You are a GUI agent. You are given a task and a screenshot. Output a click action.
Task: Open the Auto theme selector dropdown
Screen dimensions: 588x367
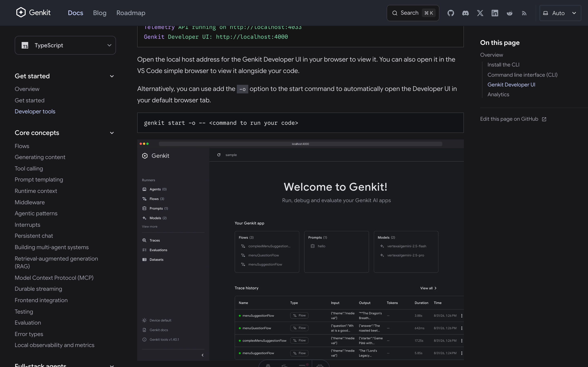click(560, 13)
